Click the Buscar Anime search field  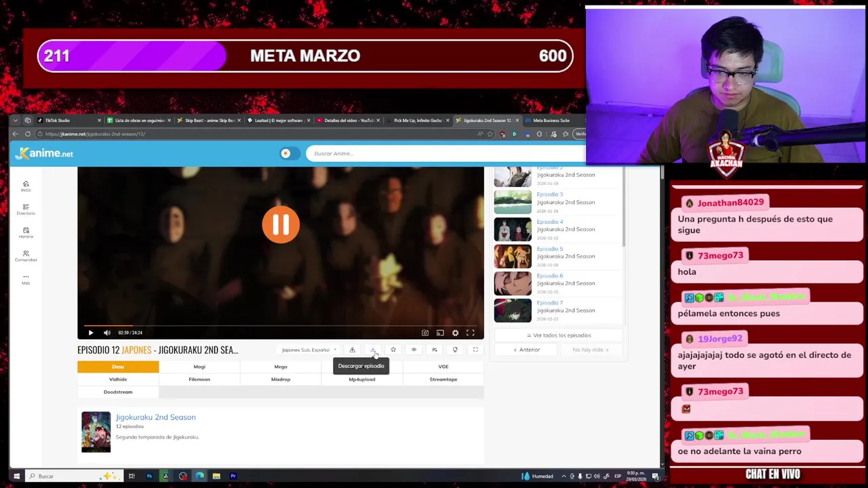click(445, 154)
